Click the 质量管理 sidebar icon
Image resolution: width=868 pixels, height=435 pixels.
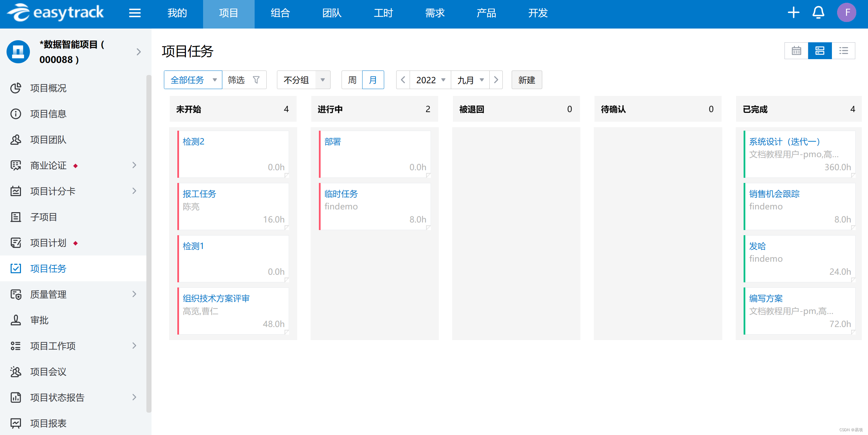click(x=16, y=294)
